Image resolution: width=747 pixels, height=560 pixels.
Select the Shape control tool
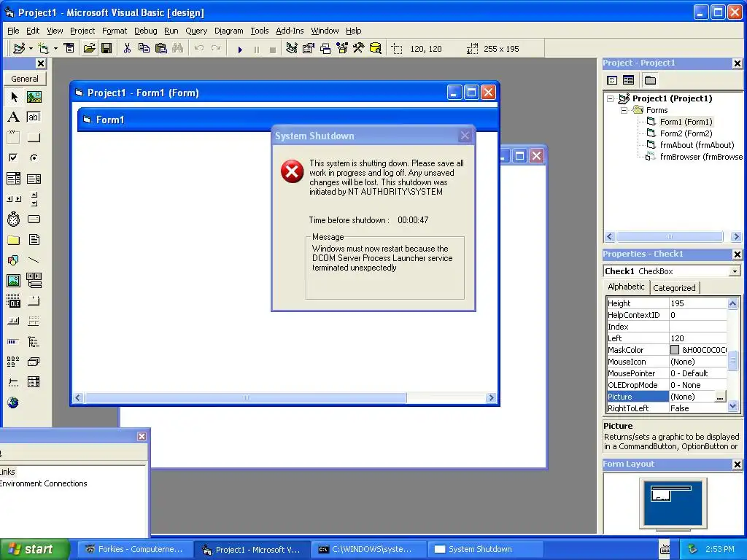pyautogui.click(x=14, y=260)
